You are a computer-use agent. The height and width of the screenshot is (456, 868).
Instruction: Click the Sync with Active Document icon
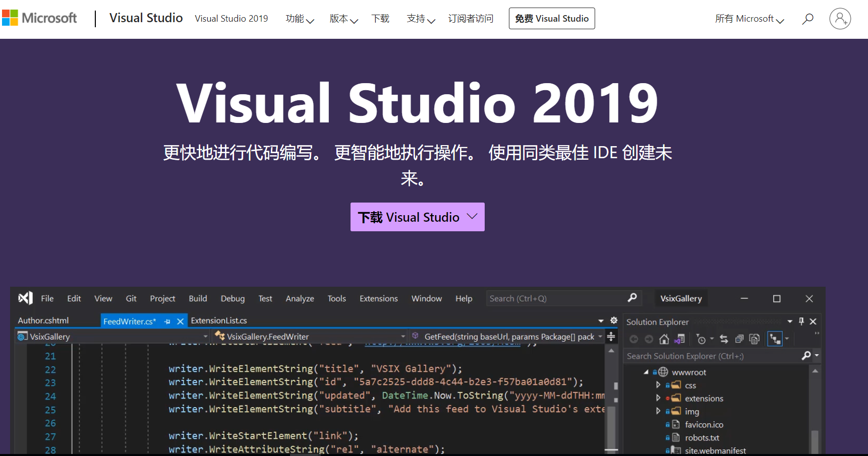724,339
